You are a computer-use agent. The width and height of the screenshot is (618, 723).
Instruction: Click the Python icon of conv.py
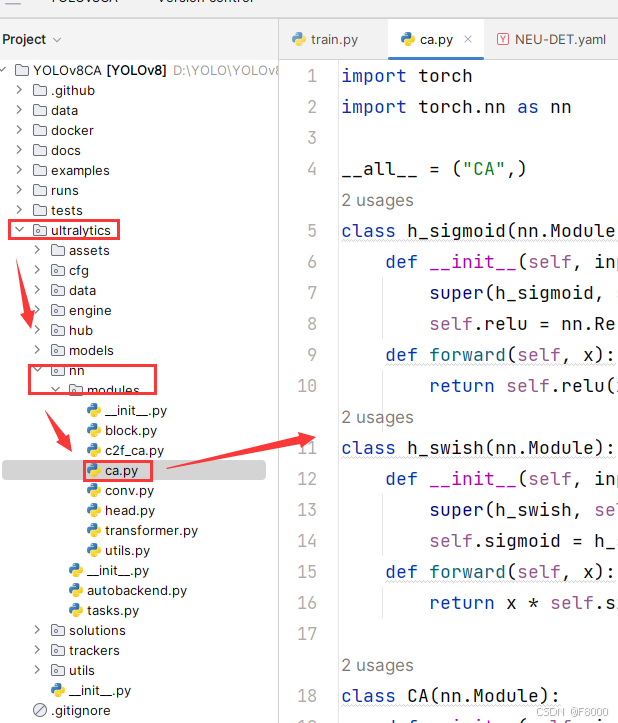(94, 490)
